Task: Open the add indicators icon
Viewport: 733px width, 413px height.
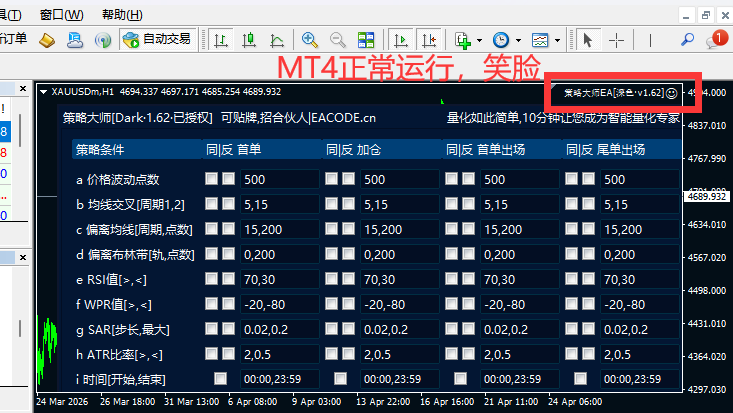Action: (x=463, y=40)
